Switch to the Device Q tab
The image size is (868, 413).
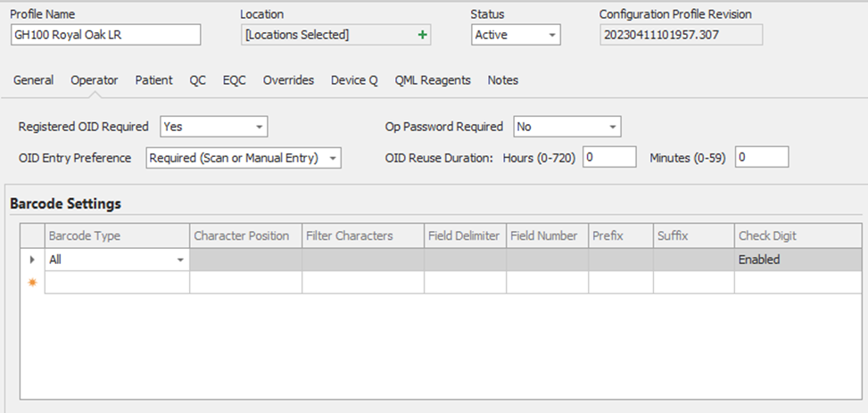click(x=354, y=80)
